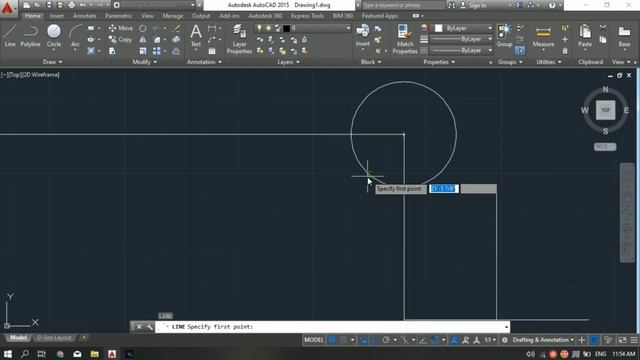Open the View ribbon tab
640x360 pixels.
click(147, 16)
